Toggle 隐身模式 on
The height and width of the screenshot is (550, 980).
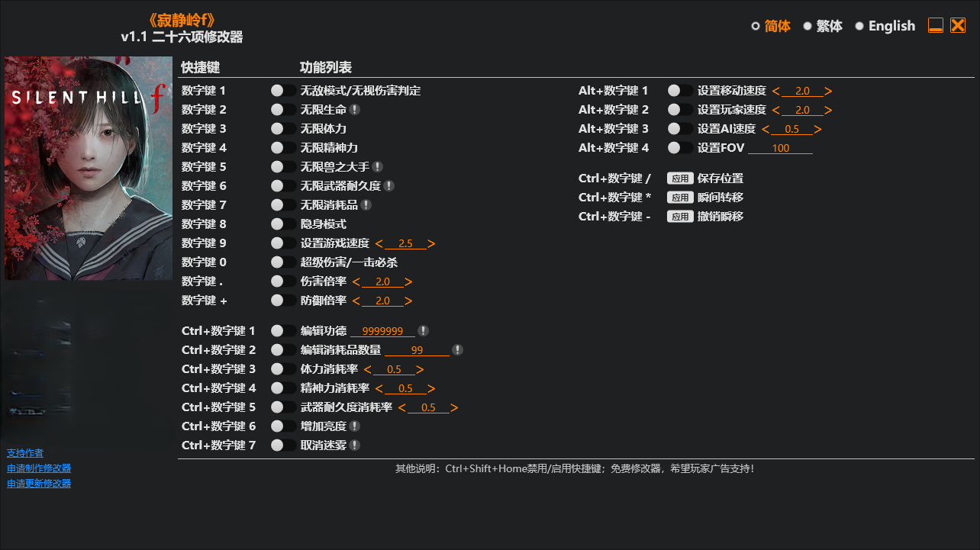click(283, 224)
